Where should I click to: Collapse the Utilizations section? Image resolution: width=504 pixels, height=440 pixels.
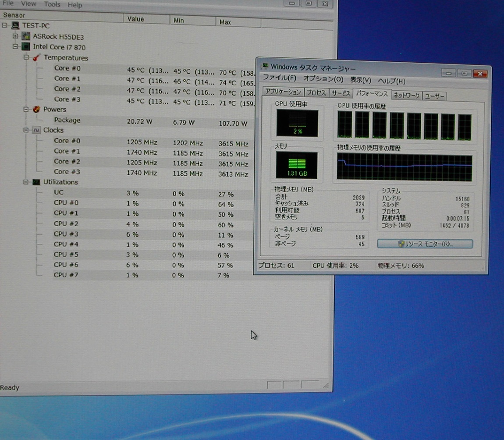26,182
